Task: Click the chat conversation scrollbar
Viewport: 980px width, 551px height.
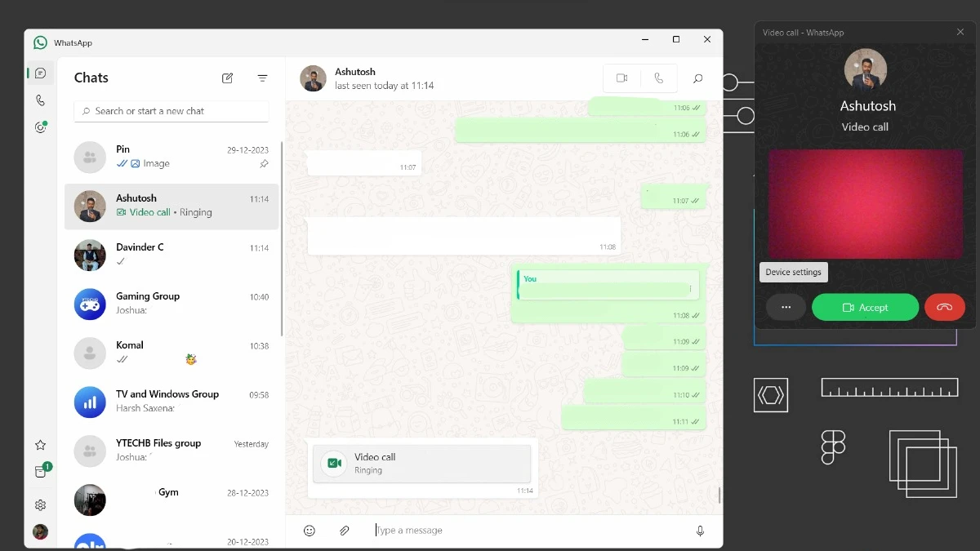Action: [719, 495]
